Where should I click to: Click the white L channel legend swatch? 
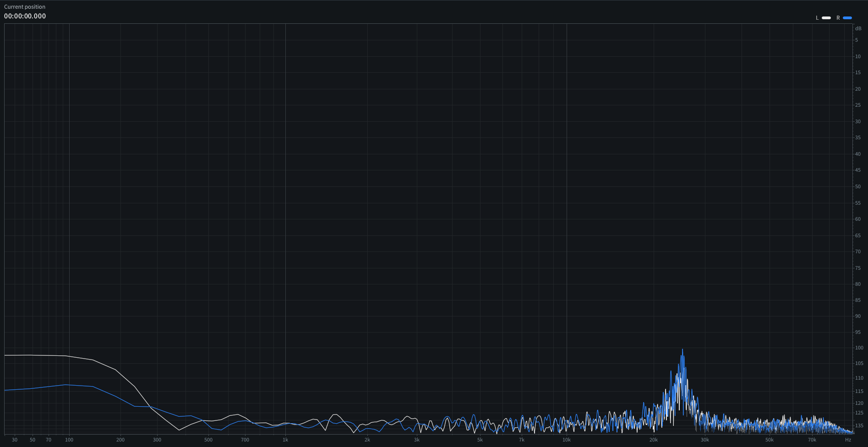(826, 18)
